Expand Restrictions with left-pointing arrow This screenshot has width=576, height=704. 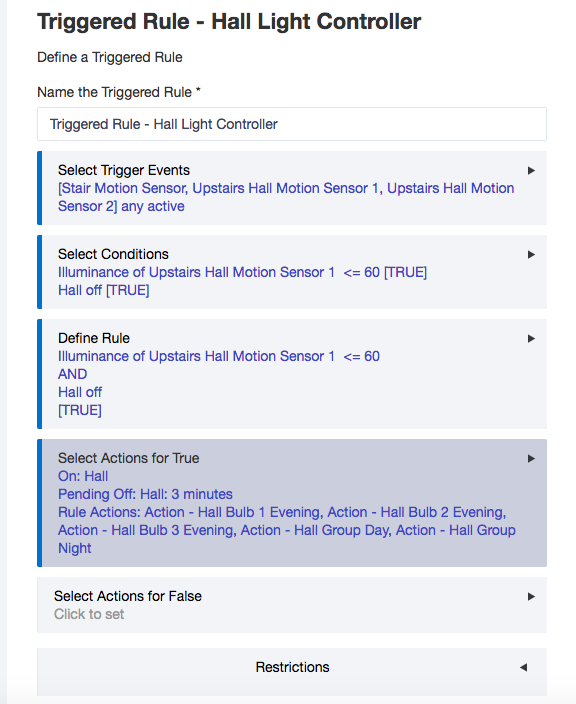(523, 668)
